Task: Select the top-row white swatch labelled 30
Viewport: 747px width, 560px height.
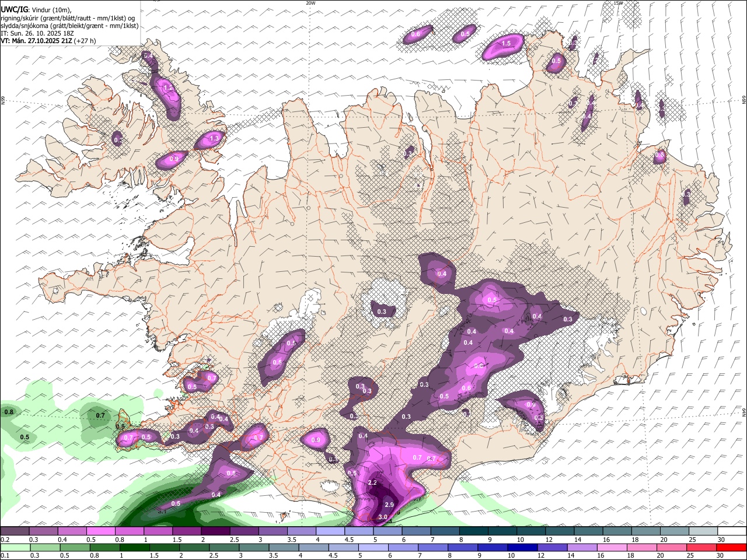Action: (x=732, y=531)
